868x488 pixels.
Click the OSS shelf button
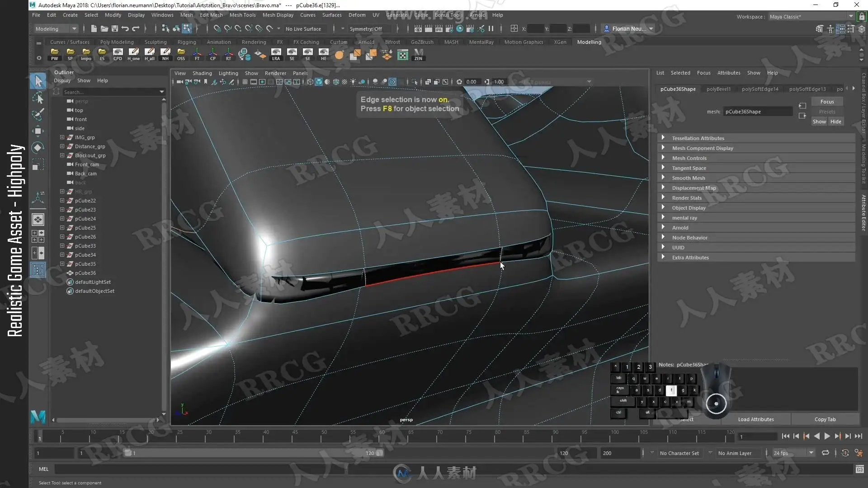(x=181, y=55)
